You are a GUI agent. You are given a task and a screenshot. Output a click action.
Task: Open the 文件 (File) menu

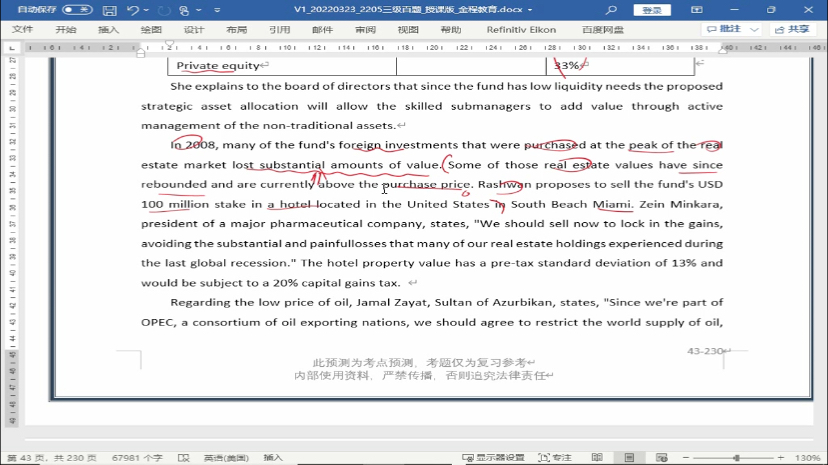[x=22, y=30]
